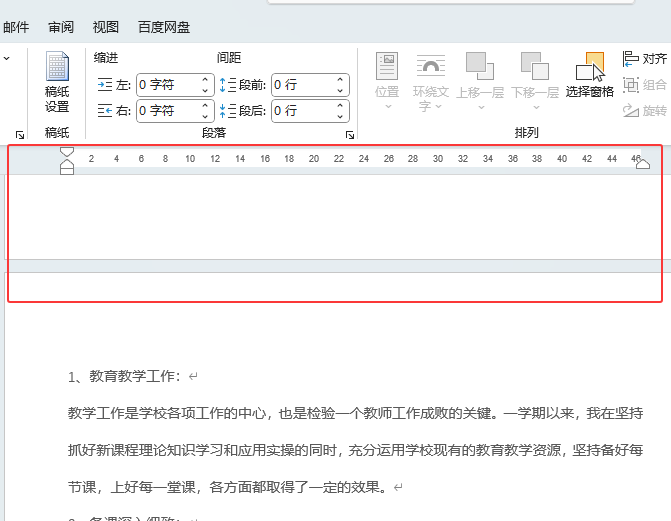Image resolution: width=671 pixels, height=521 pixels.
Task: Increase right indent with up arrow
Action: [205, 106]
